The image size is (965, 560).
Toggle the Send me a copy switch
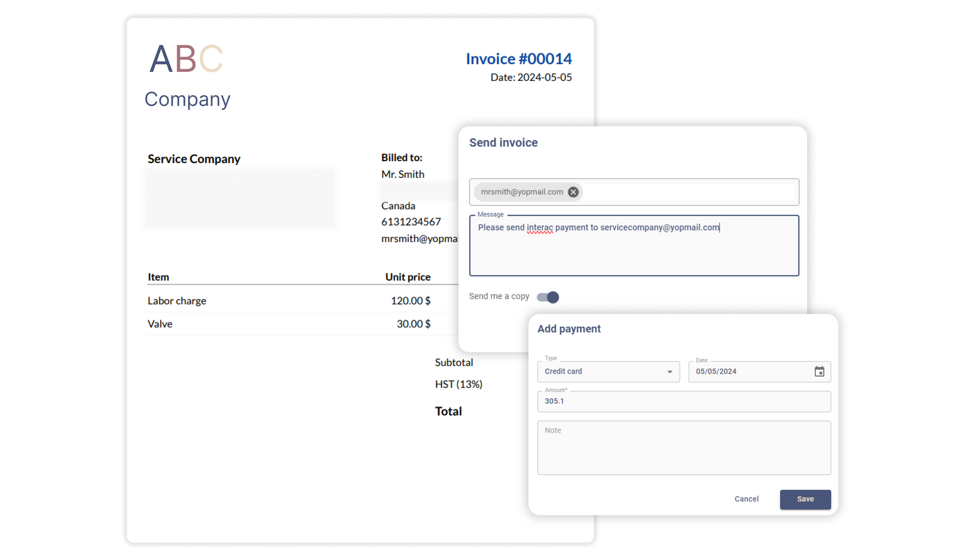[547, 296]
